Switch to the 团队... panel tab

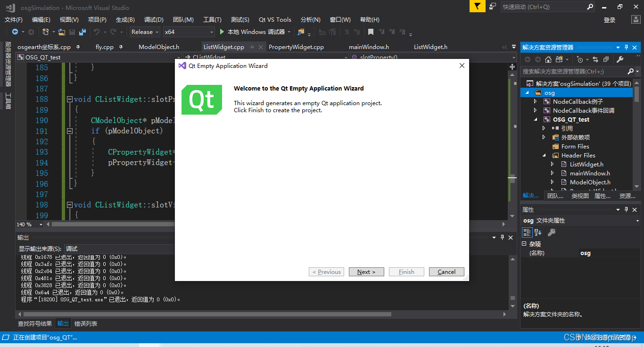[555, 196]
